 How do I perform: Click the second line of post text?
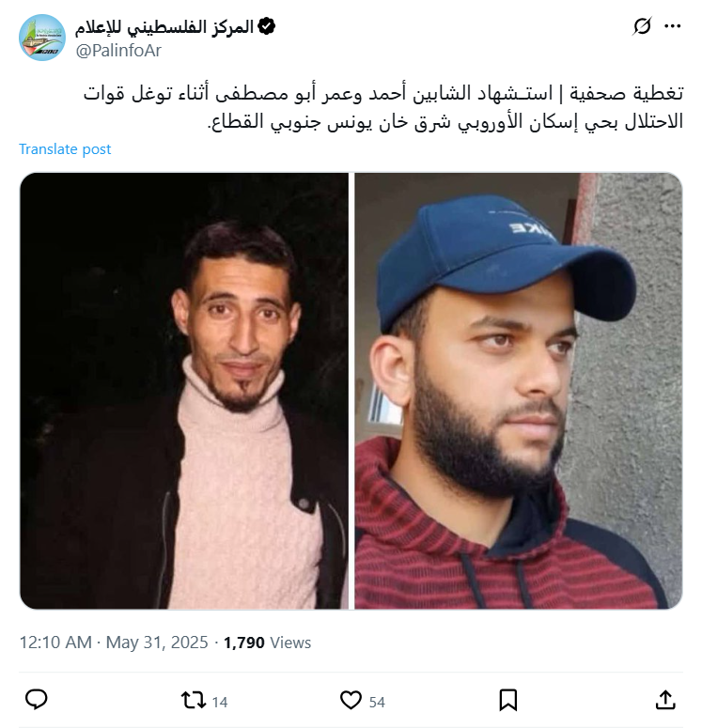(445, 122)
